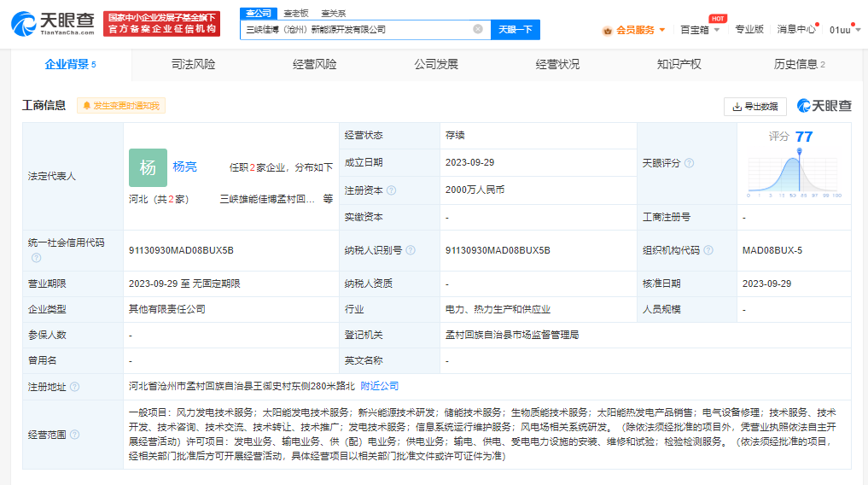868x485 pixels.
Task: Click the help icon beside 天眼评分
Action: coord(689,163)
